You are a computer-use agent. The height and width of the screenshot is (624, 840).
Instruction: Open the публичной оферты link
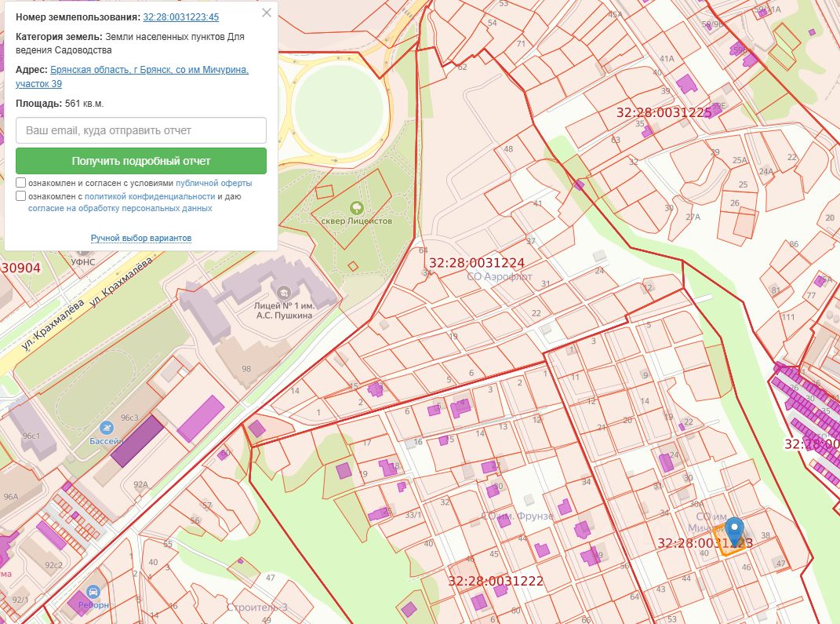click(x=214, y=183)
